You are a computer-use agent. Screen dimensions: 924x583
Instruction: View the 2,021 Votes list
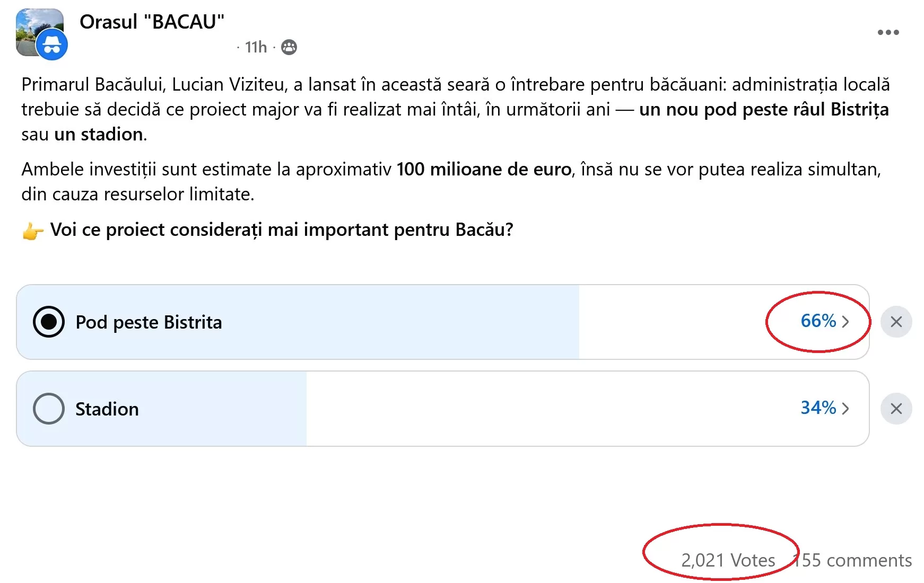[x=728, y=560]
